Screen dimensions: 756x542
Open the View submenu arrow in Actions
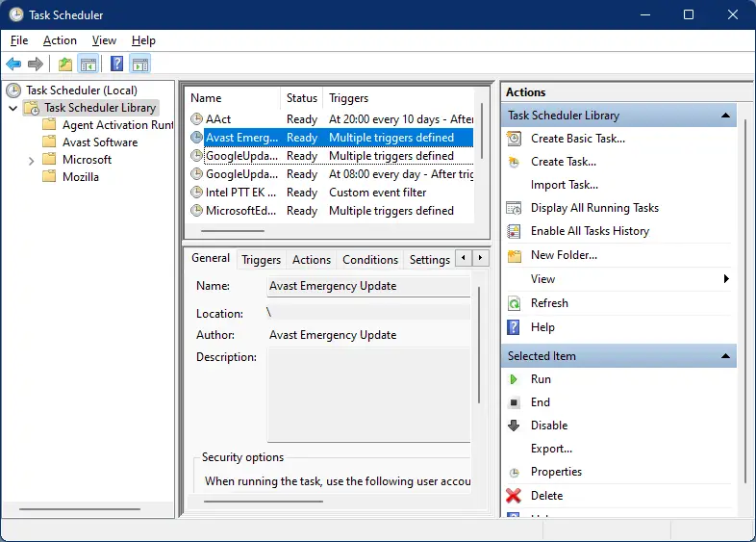725,278
